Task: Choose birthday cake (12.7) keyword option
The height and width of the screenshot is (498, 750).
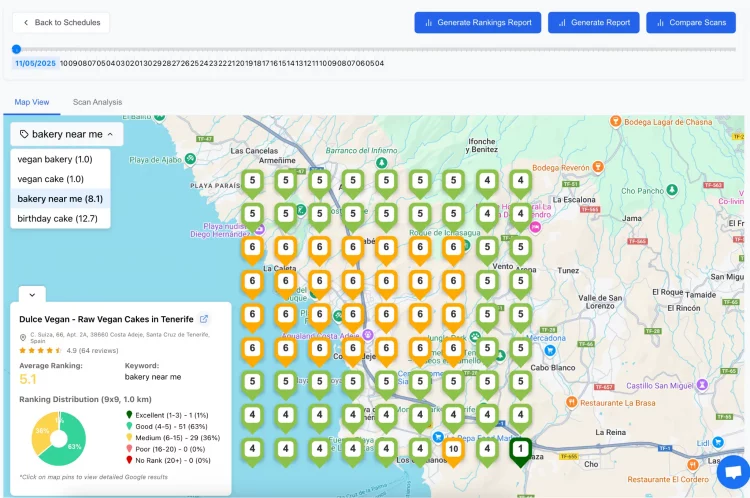Action: (x=60, y=219)
